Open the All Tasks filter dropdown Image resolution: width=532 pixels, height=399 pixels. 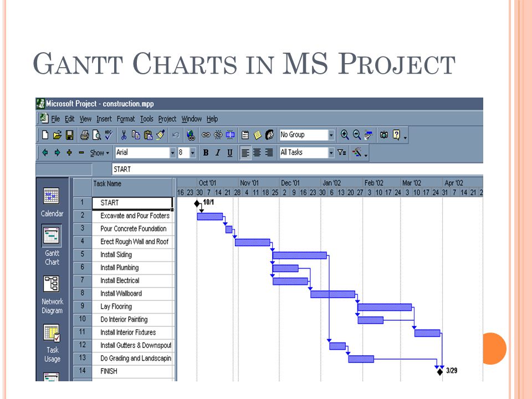tap(331, 153)
